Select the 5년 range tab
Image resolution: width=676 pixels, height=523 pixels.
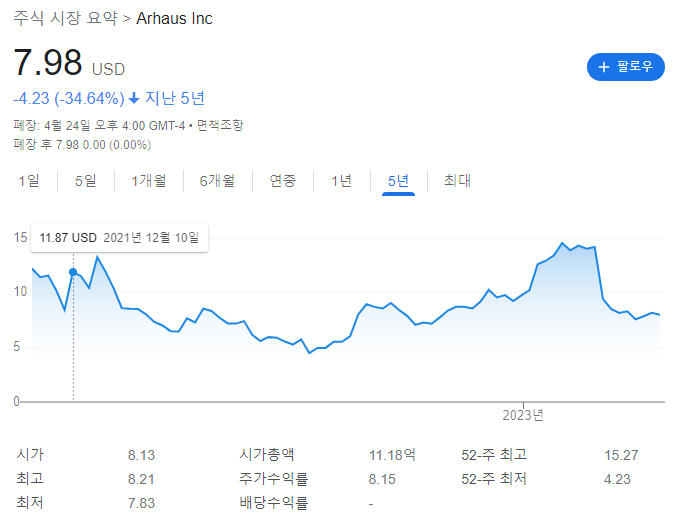click(398, 181)
